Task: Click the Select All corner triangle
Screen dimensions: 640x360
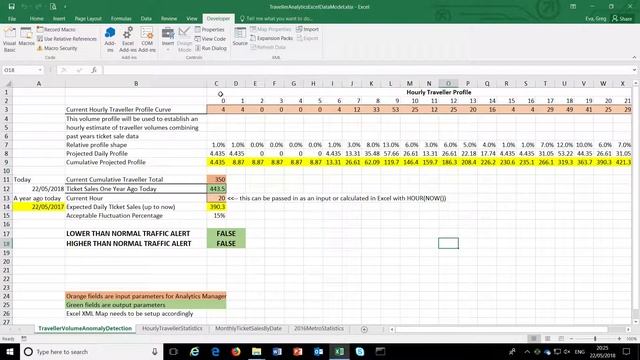Action: 7,84
